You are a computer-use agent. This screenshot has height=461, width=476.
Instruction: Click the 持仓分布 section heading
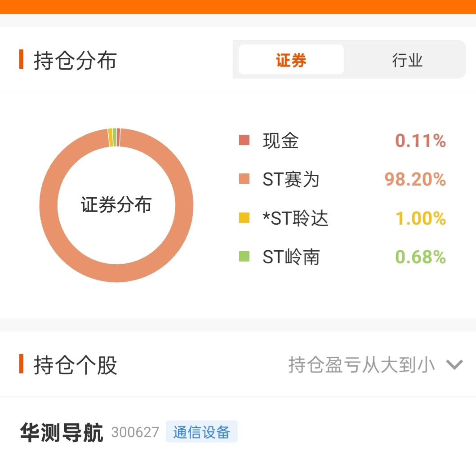coord(75,60)
